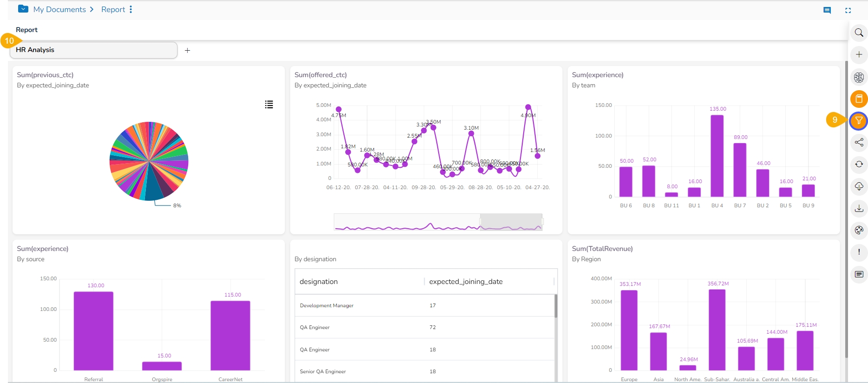
Task: Go to My Documents breadcrumb
Action: (59, 9)
